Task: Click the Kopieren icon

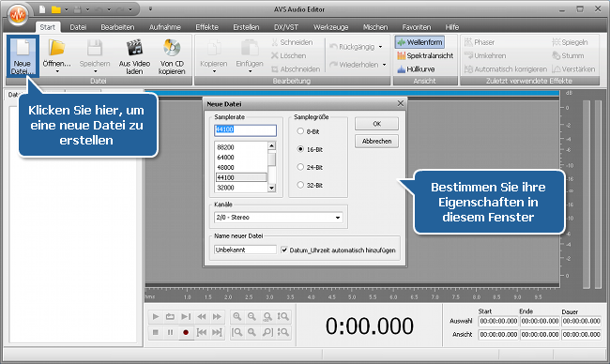Action: point(214,49)
